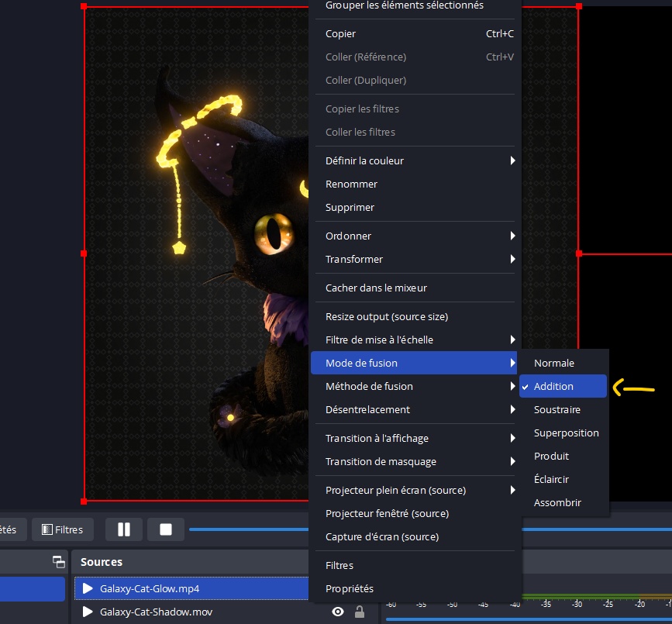Stop the media preview playback

click(166, 529)
